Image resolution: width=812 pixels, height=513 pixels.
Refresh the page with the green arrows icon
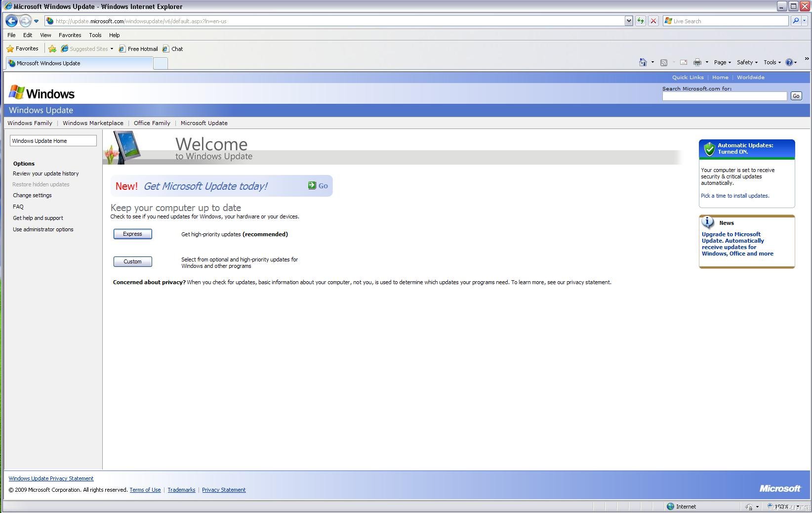pos(641,21)
